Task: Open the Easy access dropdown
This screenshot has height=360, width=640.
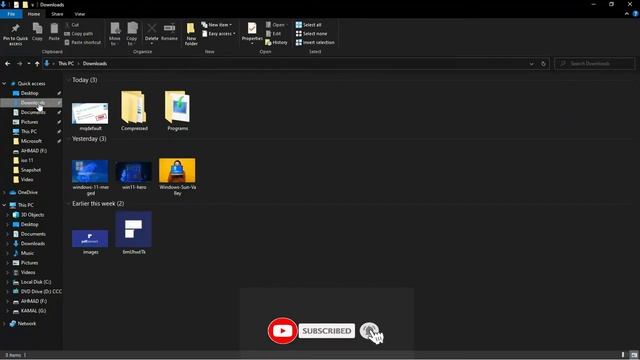Action: [x=218, y=33]
